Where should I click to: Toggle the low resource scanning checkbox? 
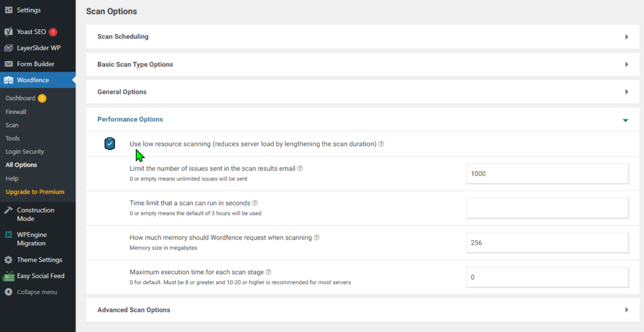[x=110, y=144]
